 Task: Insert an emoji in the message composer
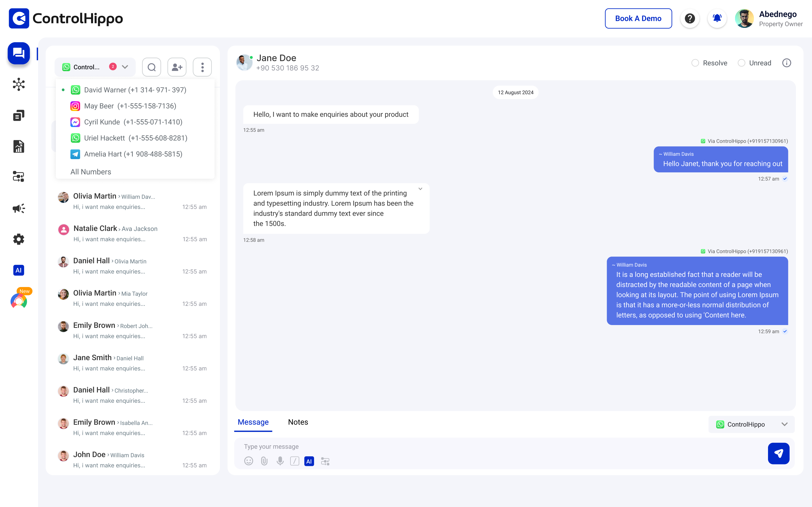coord(248,461)
